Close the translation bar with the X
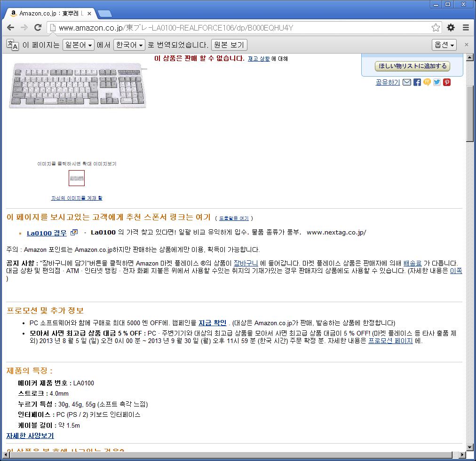Viewport: 476px width, 461px height. click(467, 45)
